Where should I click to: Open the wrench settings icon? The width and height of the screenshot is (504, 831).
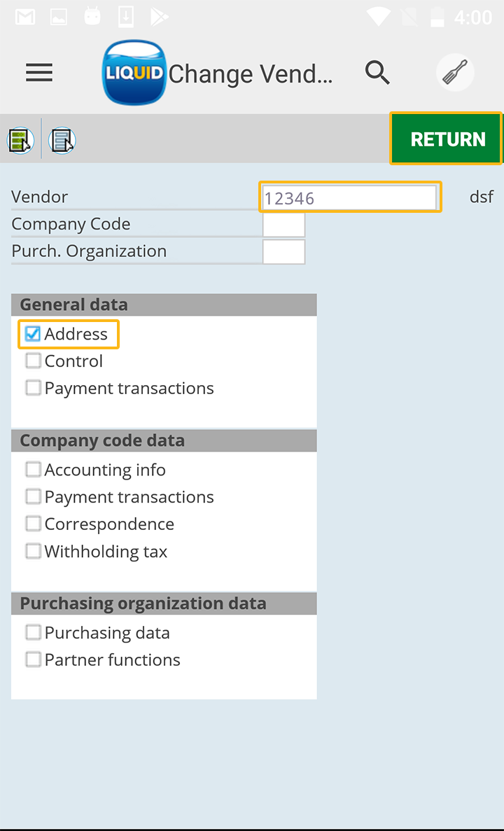tap(455, 72)
